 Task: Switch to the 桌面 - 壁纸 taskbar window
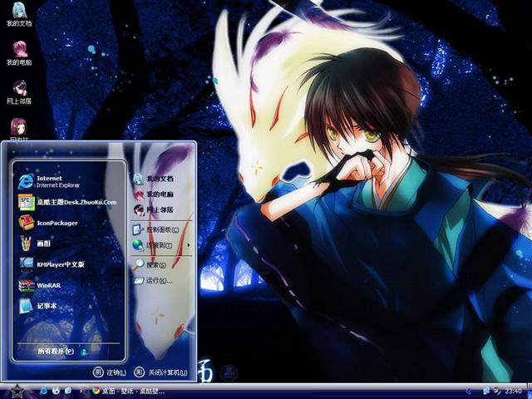click(128, 391)
